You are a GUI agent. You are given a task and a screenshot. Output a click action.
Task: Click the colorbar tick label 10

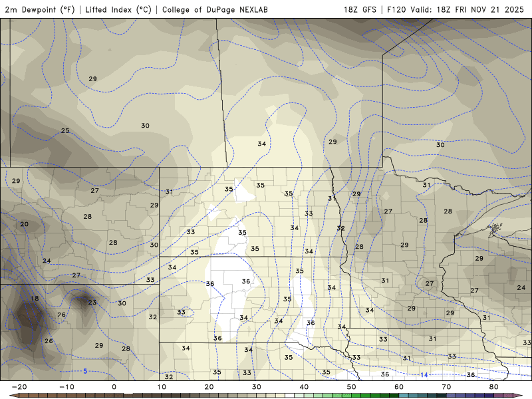[162, 387]
